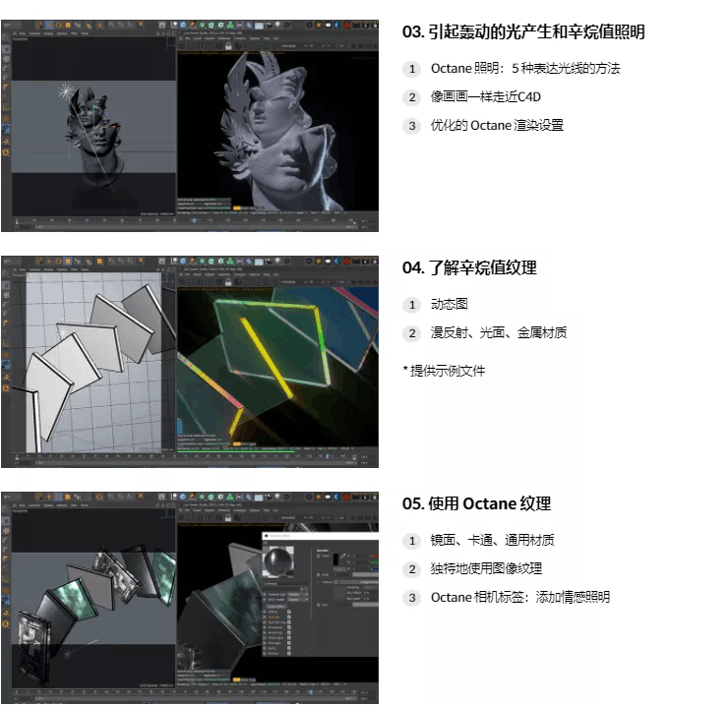The height and width of the screenshot is (705, 728).
Task: Click the number 3 badge beside Octane 相机标签
Action: pos(411,597)
